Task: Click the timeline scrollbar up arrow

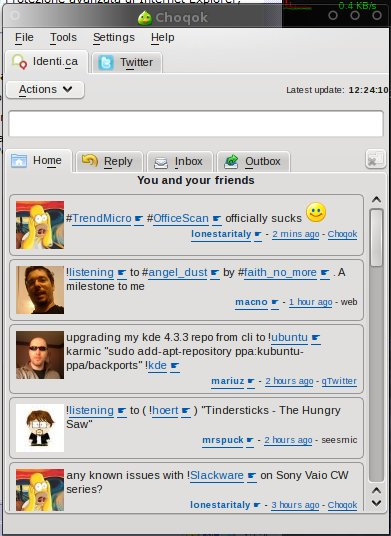Action: (x=376, y=199)
